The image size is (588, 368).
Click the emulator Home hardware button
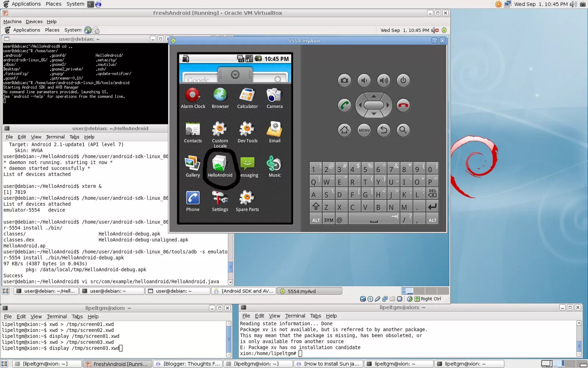344,130
